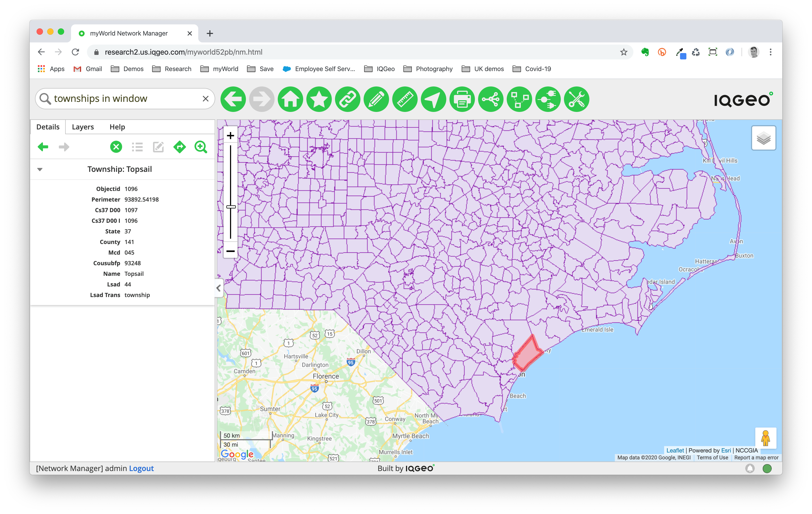Image resolution: width=812 pixels, height=514 pixels.
Task: Click the Logout link
Action: (x=141, y=468)
